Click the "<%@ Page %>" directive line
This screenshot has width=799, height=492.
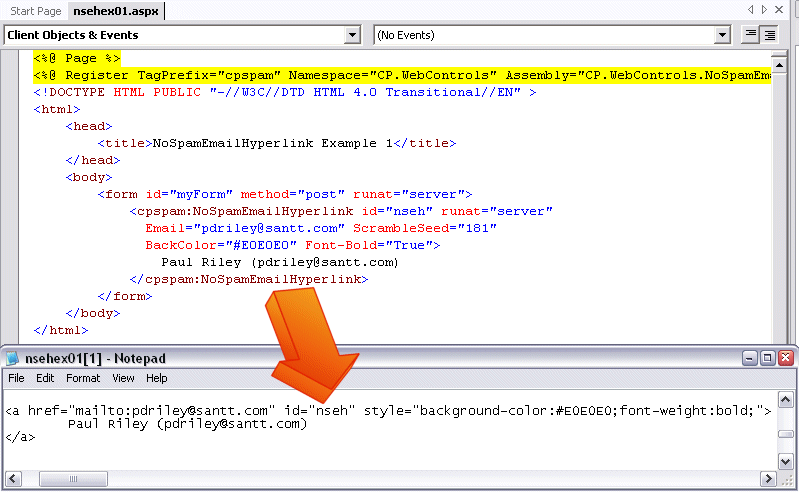pos(77,58)
